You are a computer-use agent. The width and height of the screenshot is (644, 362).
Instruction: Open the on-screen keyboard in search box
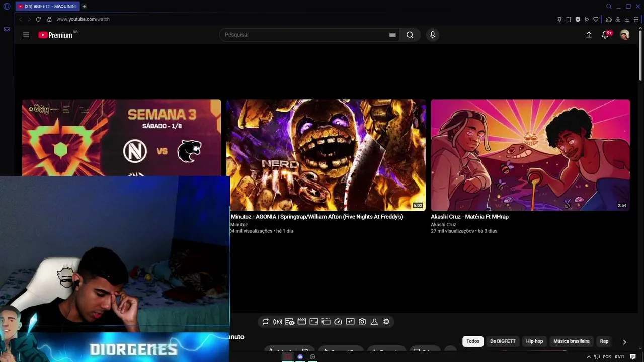coord(392,35)
